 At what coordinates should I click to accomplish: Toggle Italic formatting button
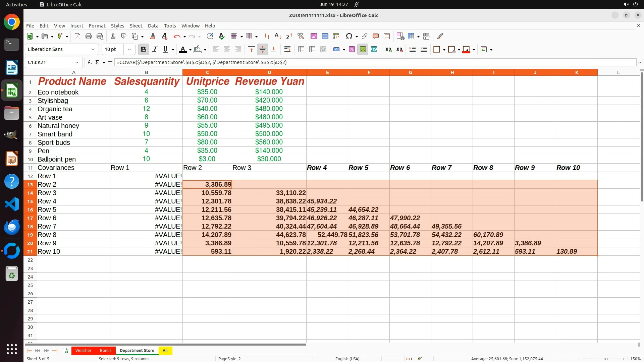click(155, 50)
